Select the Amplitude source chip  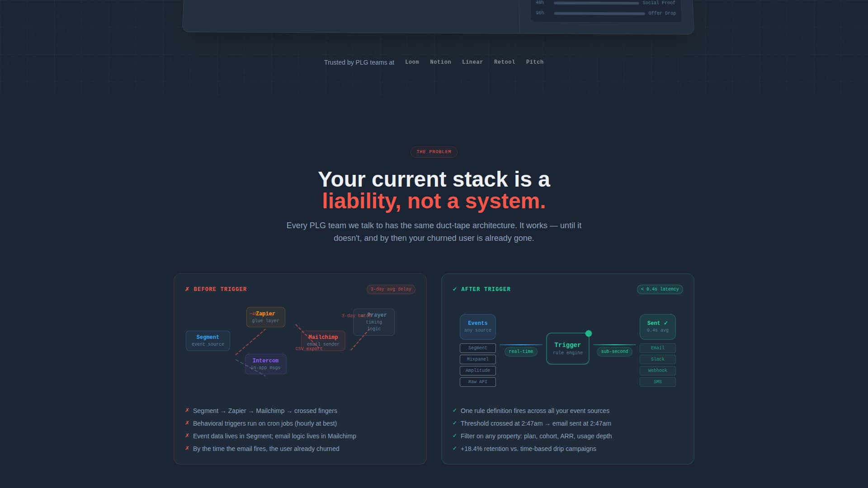click(x=477, y=371)
